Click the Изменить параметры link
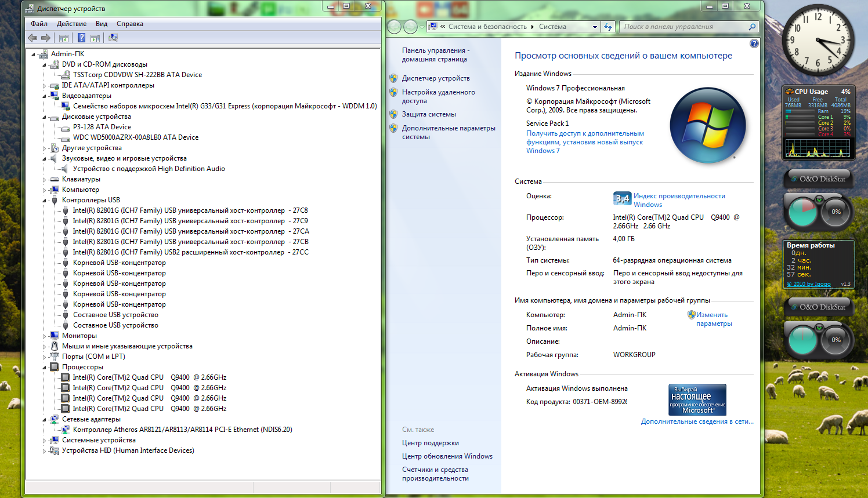The height and width of the screenshot is (498, 868). (713, 319)
